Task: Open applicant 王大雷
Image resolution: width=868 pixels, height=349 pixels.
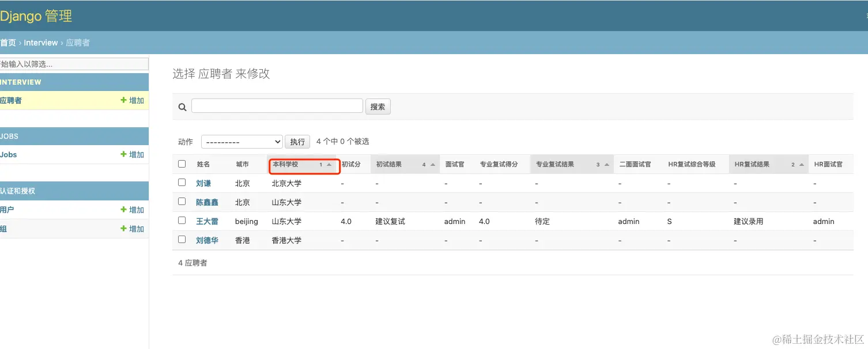Action: point(207,221)
